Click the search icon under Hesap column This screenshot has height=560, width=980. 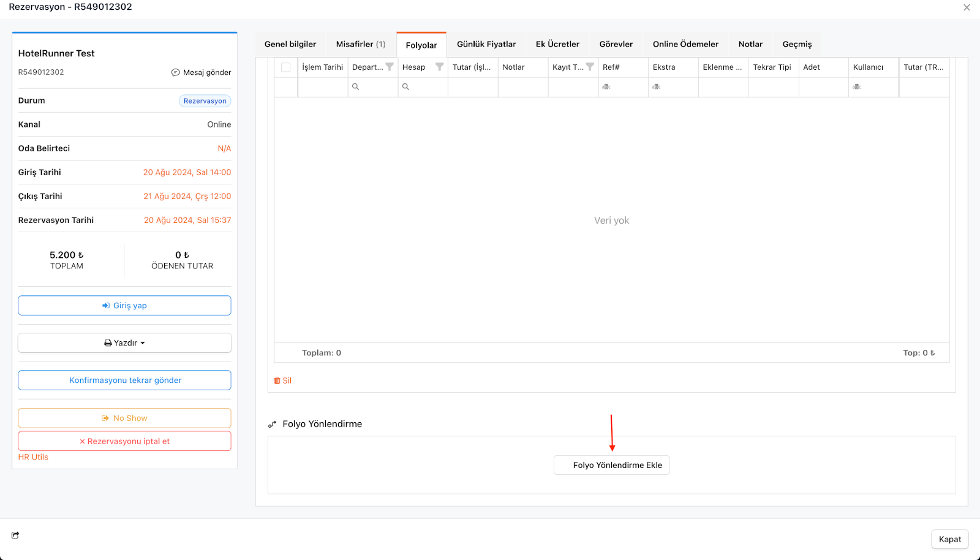[405, 87]
